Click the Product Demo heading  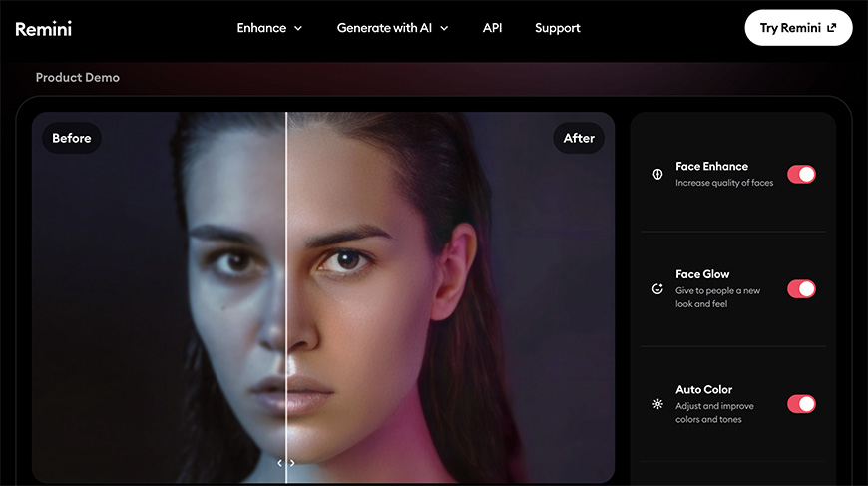78,77
